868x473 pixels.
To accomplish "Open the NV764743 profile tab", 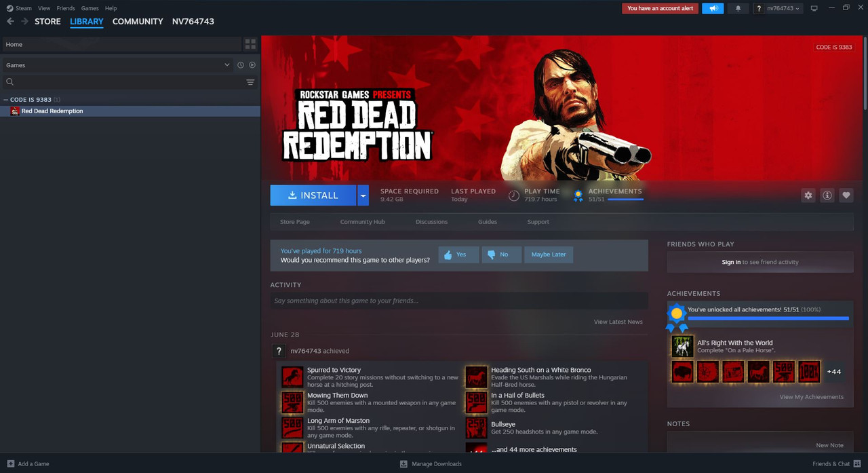I will click(193, 22).
